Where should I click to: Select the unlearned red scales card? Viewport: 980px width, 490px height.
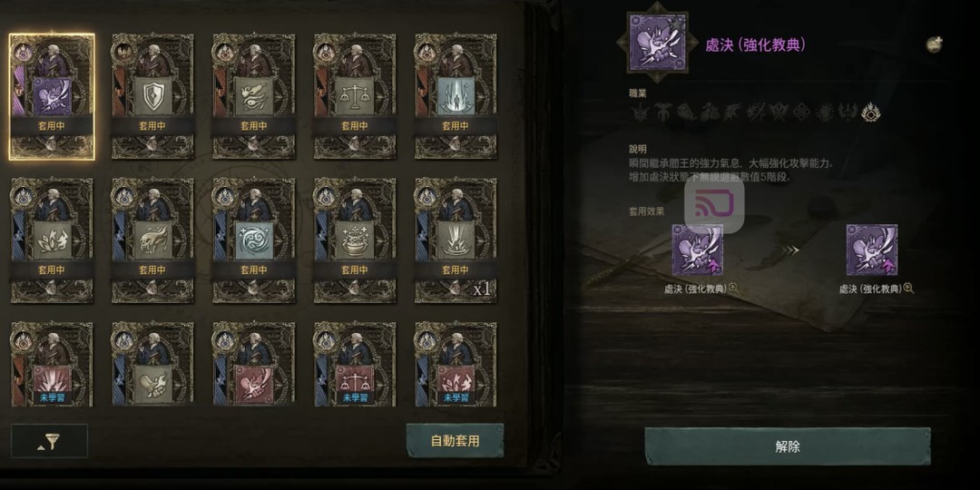(355, 364)
